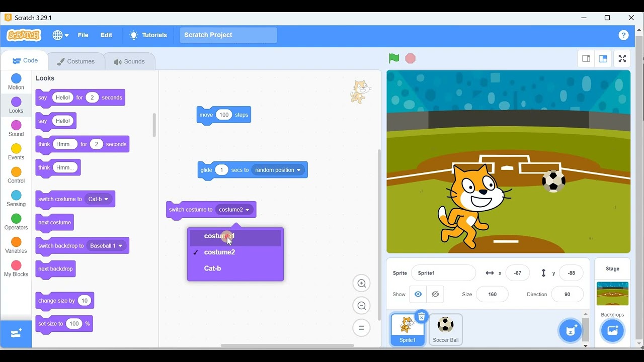The height and width of the screenshot is (362, 644).
Task: Choose Cat-b from the dropdown list
Action: 235,268
